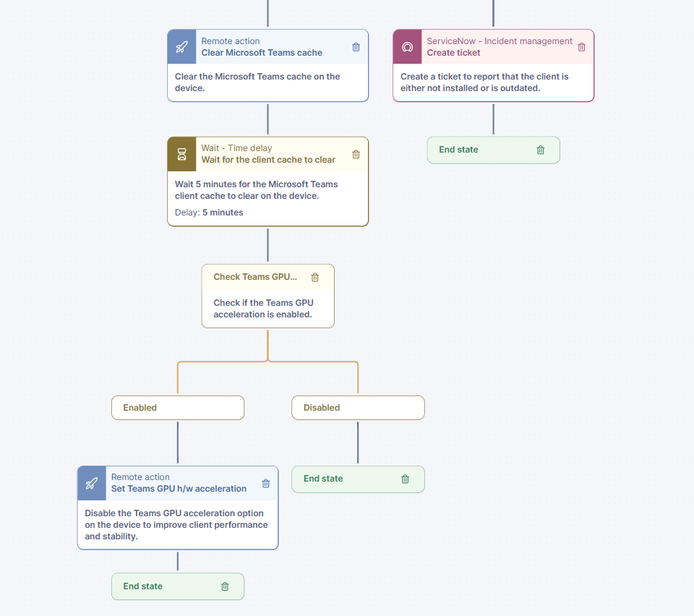Delete the Check Teams GPU condition
This screenshot has height=616, width=694.
pos(315,277)
